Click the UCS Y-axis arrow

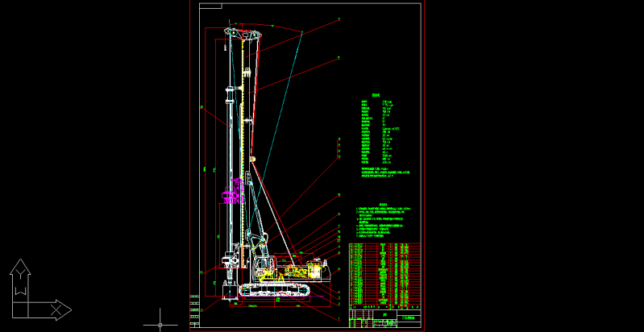point(19,270)
